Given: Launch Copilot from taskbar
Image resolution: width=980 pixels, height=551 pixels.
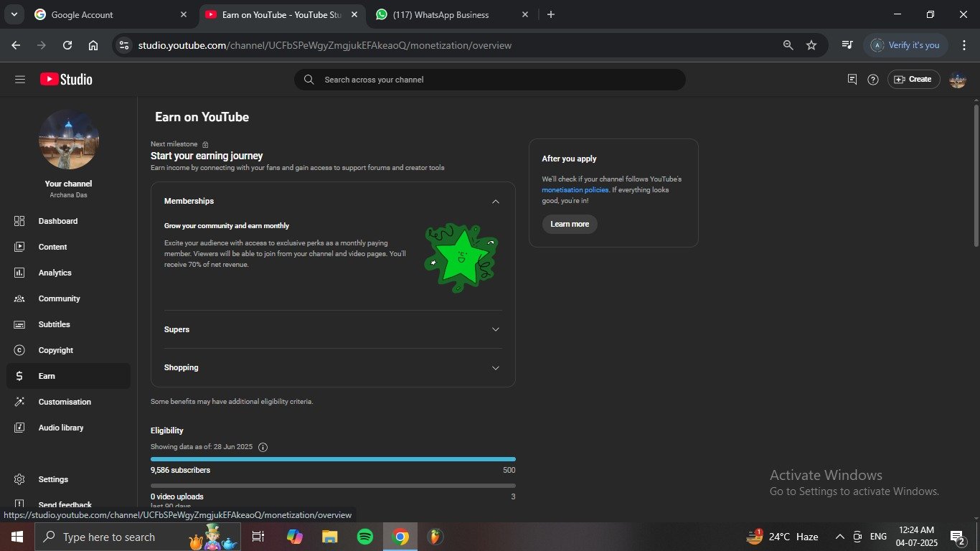Looking at the screenshot, I should 295,537.
